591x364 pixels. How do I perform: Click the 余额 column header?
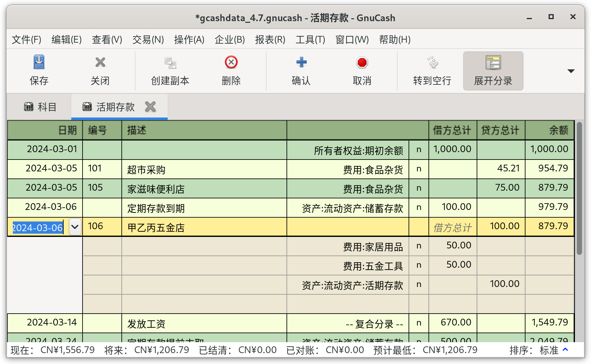coord(550,130)
